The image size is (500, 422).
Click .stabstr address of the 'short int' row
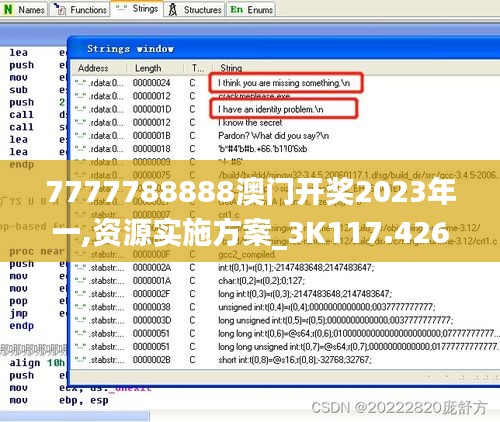click(x=107, y=360)
